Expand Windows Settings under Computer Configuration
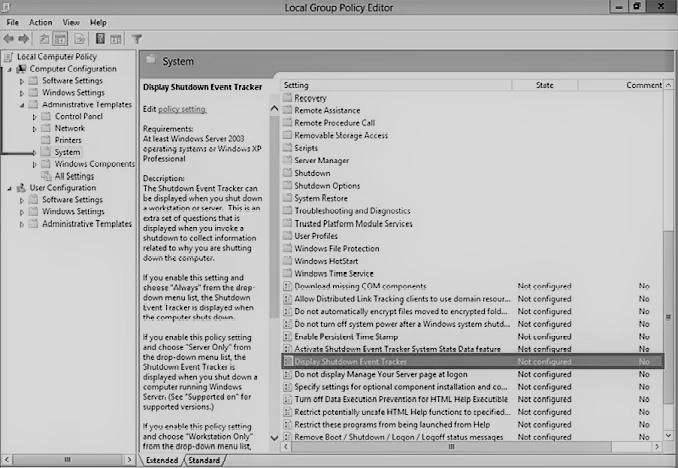This screenshot has width=678, height=468. point(22,93)
